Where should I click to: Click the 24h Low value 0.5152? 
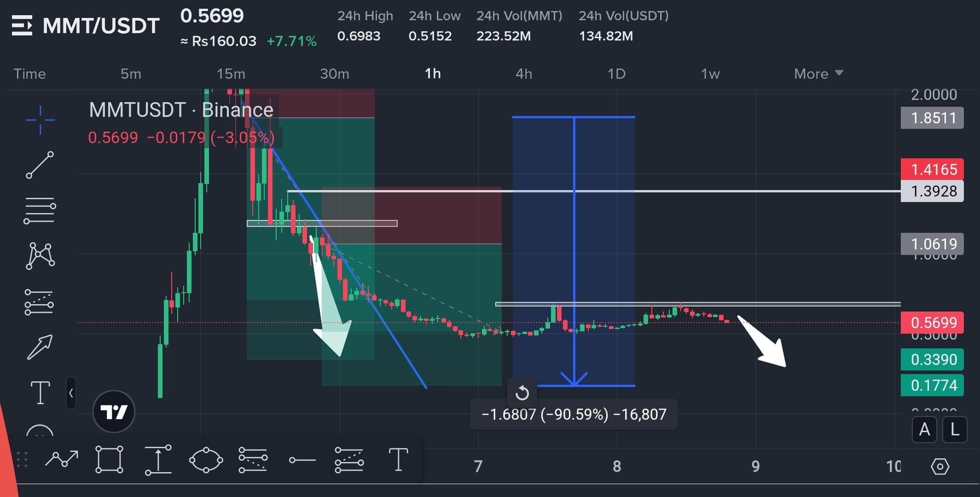[x=430, y=36]
